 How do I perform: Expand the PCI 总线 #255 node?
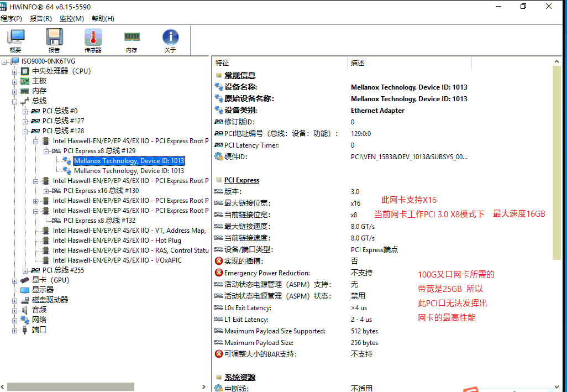(x=25, y=270)
